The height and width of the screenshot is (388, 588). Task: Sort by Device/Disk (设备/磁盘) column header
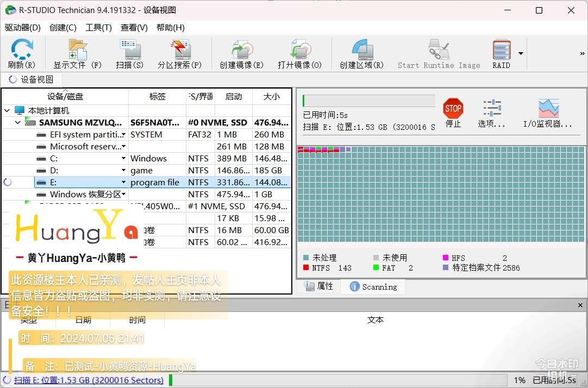point(65,97)
